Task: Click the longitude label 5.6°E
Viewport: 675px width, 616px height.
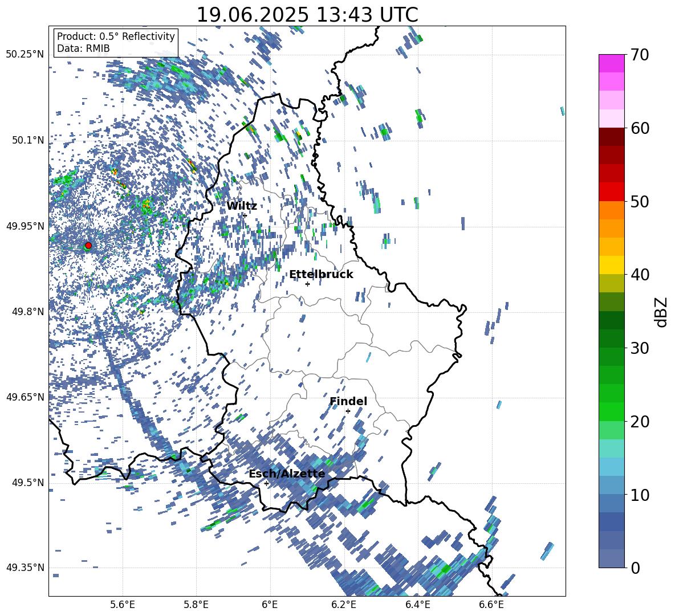Action: 122,605
